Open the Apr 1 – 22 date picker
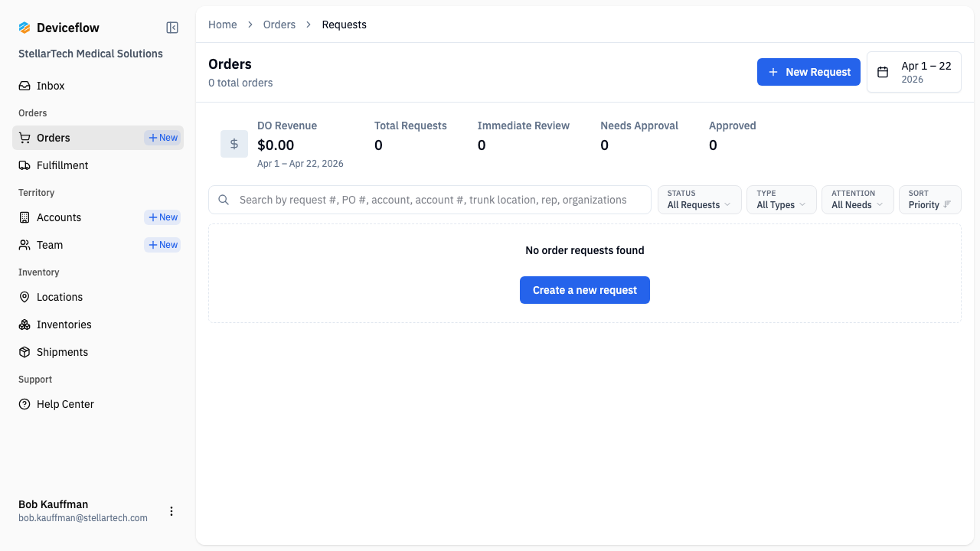The height and width of the screenshot is (551, 980). click(914, 72)
